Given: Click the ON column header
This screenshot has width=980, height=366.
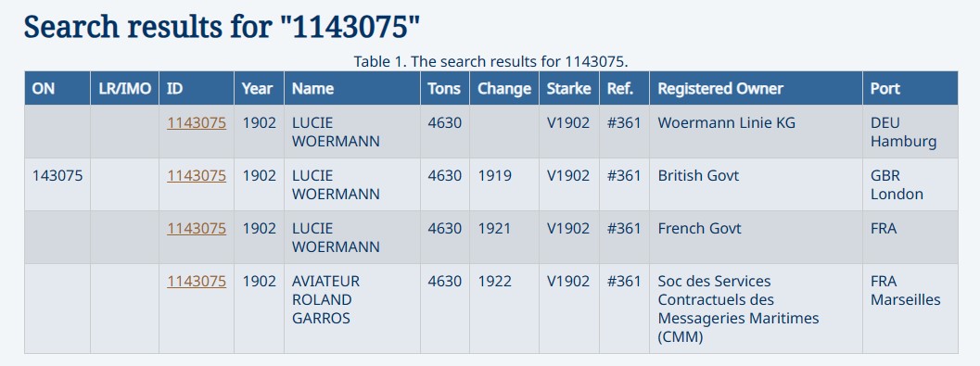Looking at the screenshot, I should tap(57, 88).
